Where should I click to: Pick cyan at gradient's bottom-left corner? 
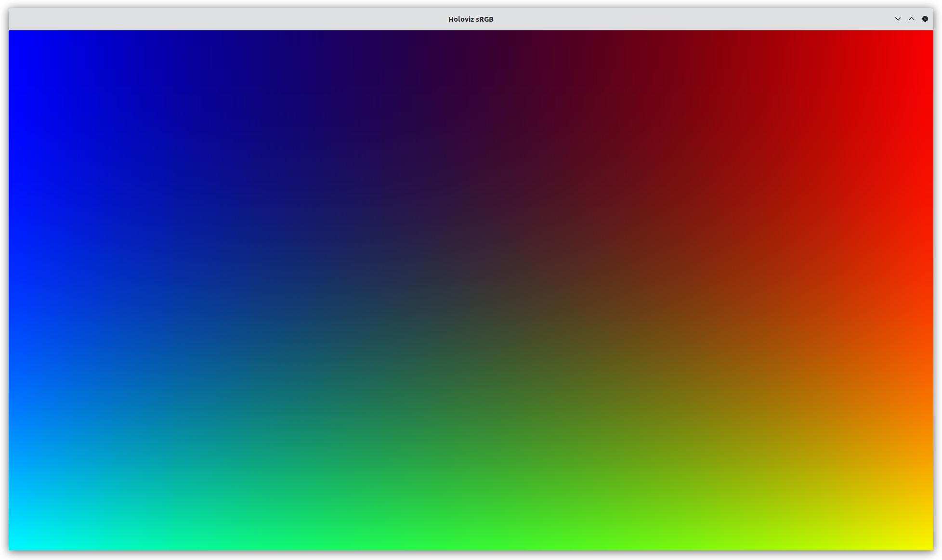12,547
